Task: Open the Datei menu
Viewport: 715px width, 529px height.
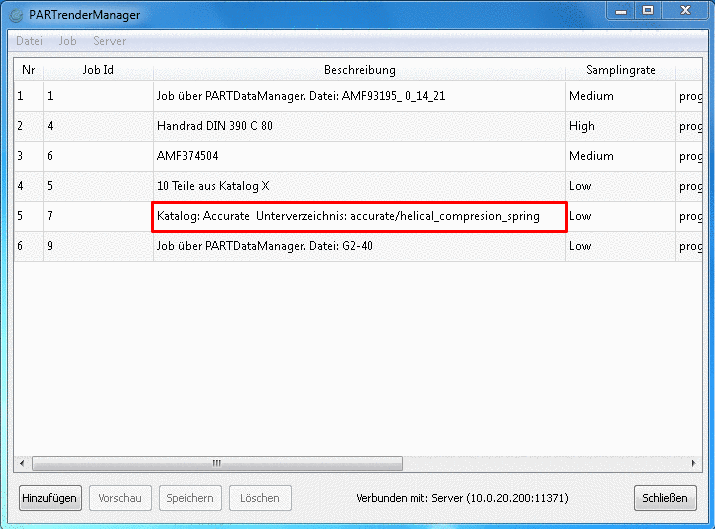Action: [29, 41]
